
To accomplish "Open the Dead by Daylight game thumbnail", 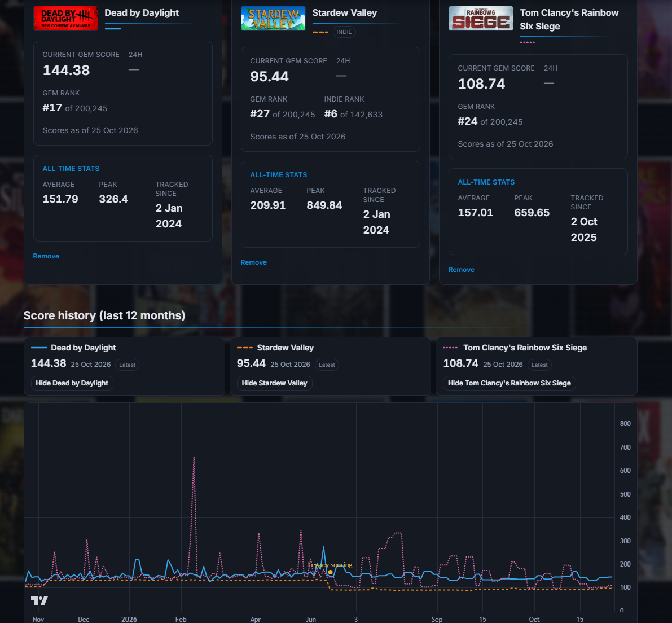I will pyautogui.click(x=65, y=19).
